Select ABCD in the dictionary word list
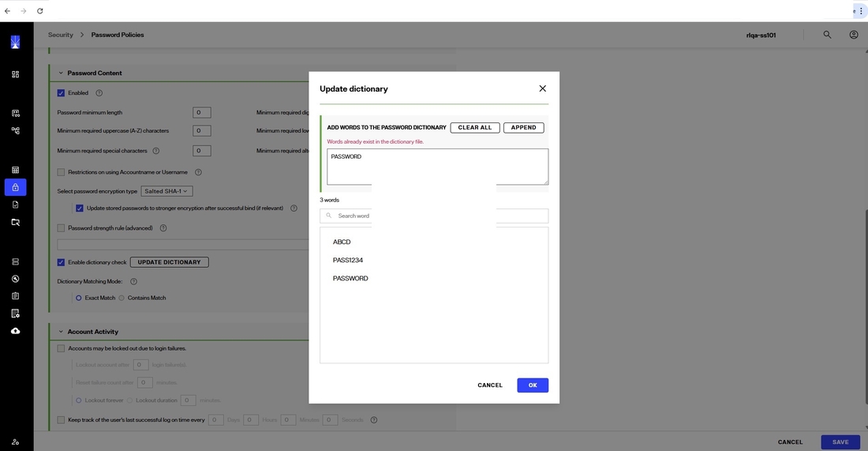868x451 pixels. point(342,242)
